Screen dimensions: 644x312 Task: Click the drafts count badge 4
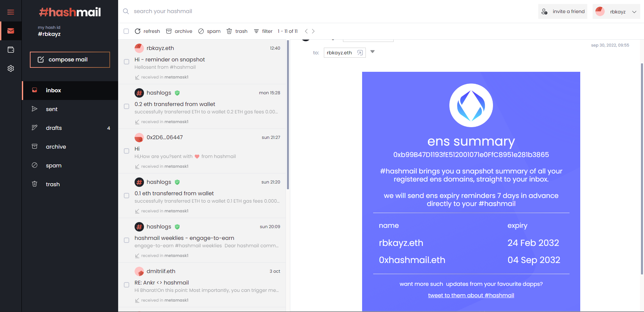click(x=108, y=128)
